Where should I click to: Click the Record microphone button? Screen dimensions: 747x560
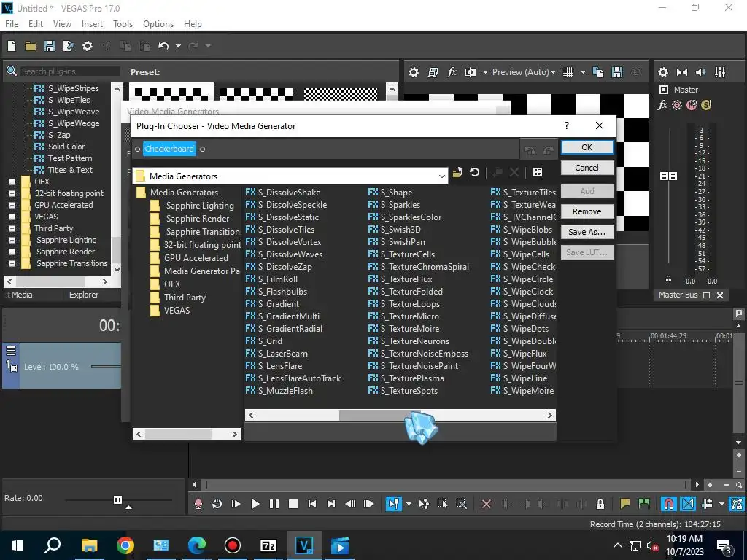pyautogui.click(x=198, y=504)
